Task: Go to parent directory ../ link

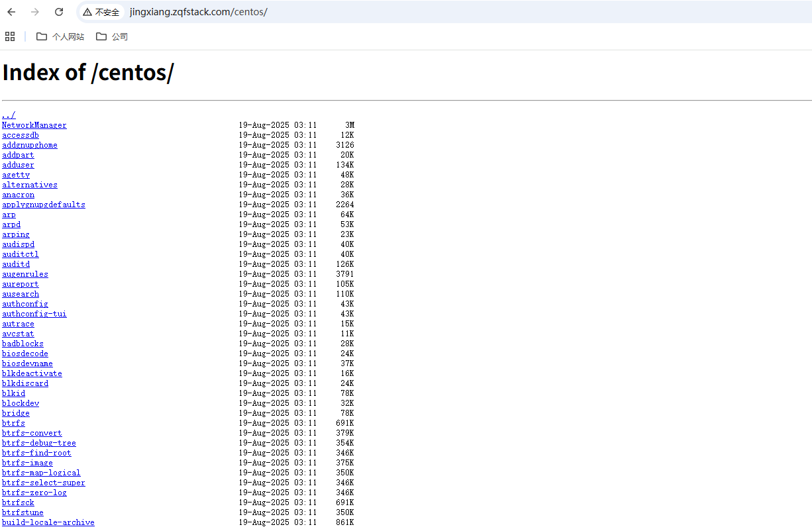Action: [9, 115]
